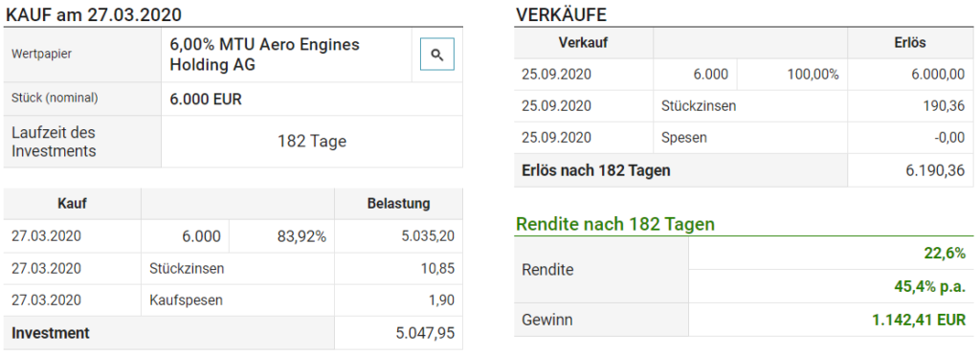980x356 pixels.
Task: Click the Belastung column header
Action: click(x=399, y=204)
